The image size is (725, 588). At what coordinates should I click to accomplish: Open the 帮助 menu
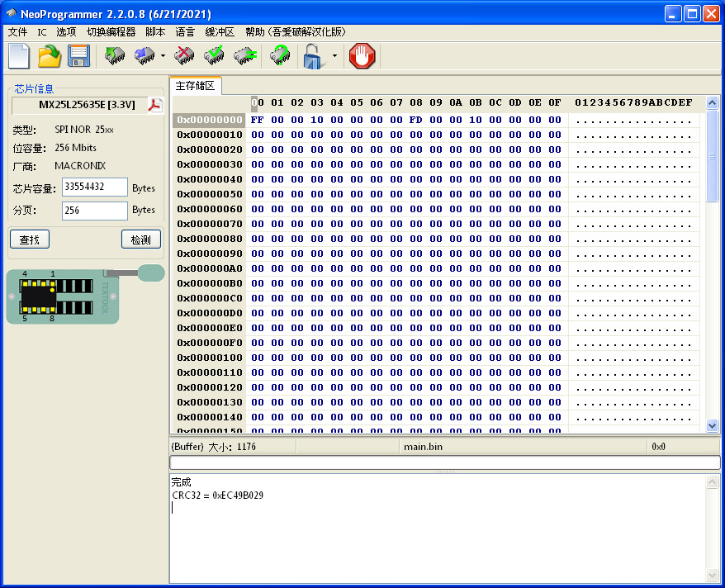296,32
